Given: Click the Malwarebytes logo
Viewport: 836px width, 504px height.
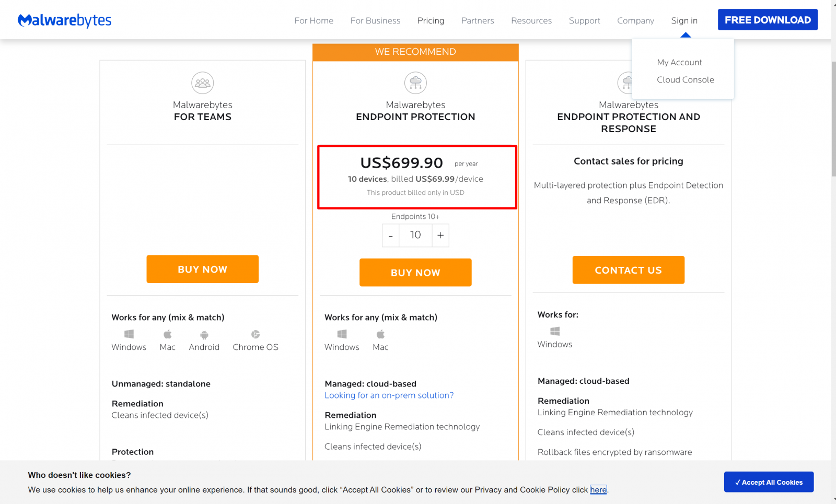Looking at the screenshot, I should [65, 20].
